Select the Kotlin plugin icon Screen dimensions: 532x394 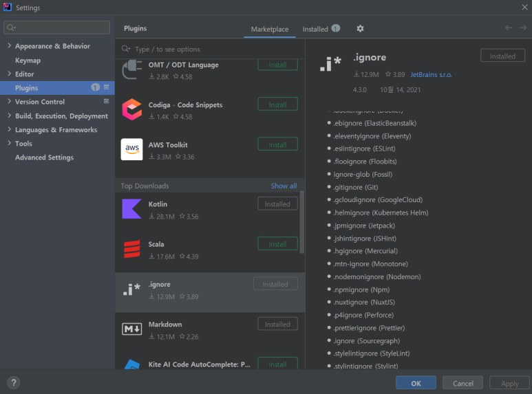click(x=131, y=209)
